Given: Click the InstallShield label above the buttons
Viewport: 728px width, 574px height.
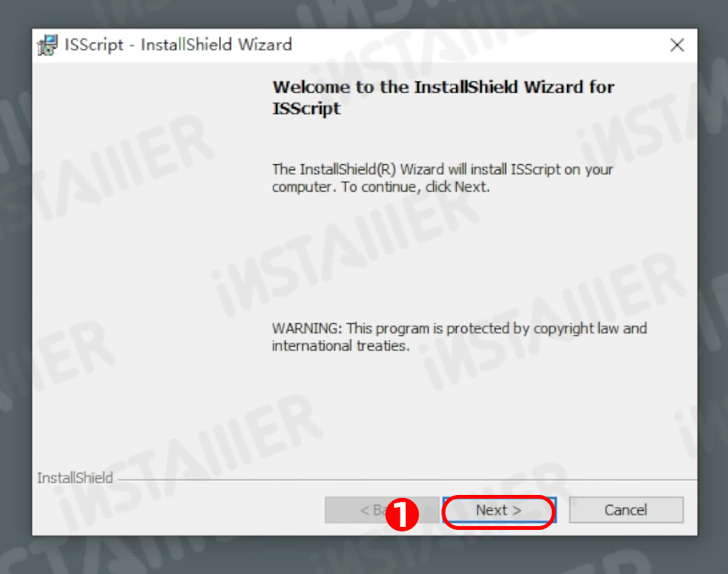Looking at the screenshot, I should 74,478.
